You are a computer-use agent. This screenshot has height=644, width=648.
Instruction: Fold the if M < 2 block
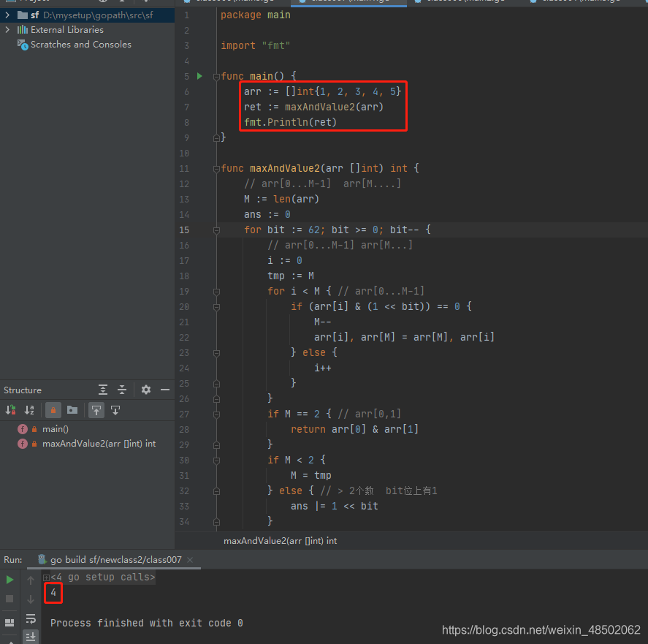[x=216, y=461]
